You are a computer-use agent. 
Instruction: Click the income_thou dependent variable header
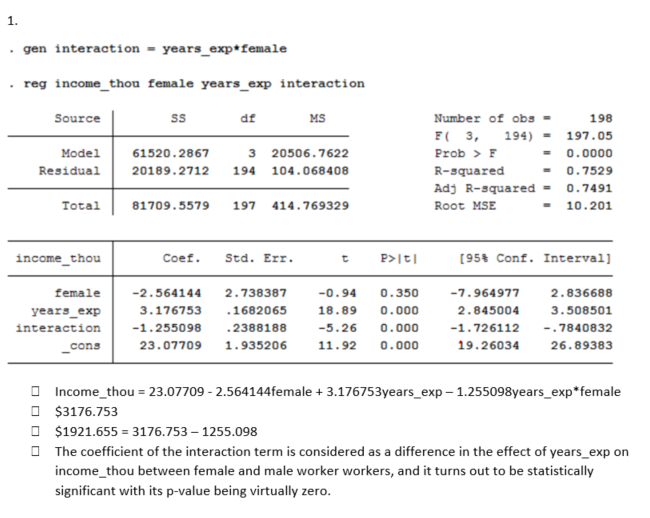pos(58,259)
